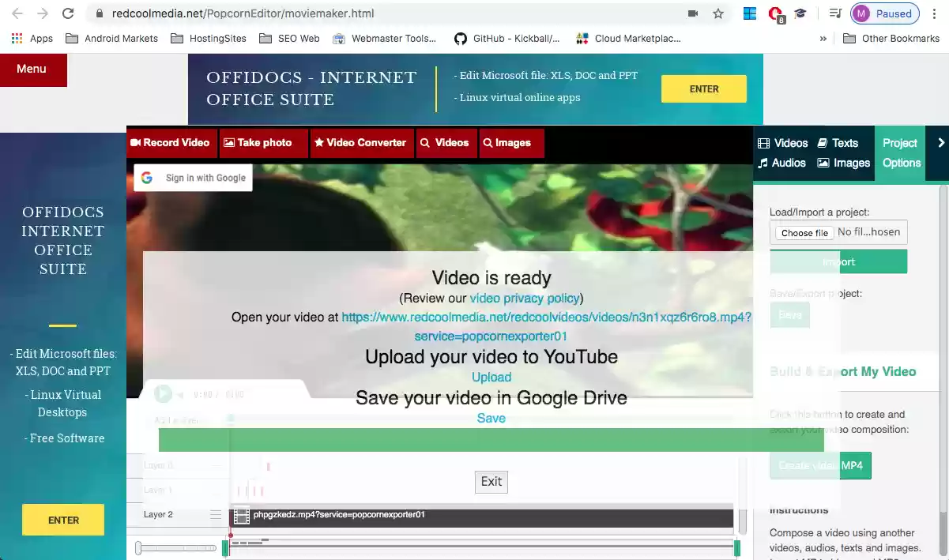Image resolution: width=949 pixels, height=560 pixels.
Task: Select the phpgzkedz.mp4 clip on Layer 2
Action: point(480,516)
